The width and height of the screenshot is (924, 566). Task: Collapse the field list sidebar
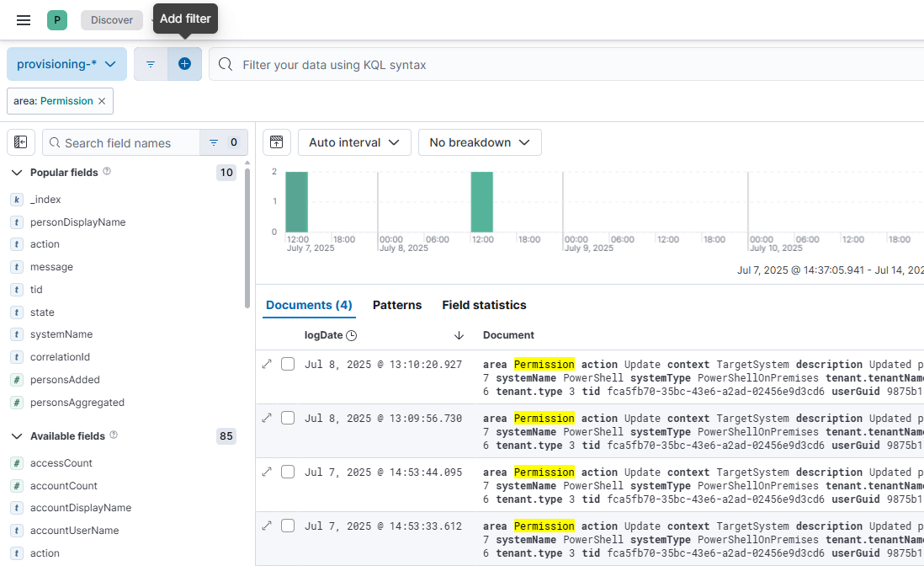21,142
